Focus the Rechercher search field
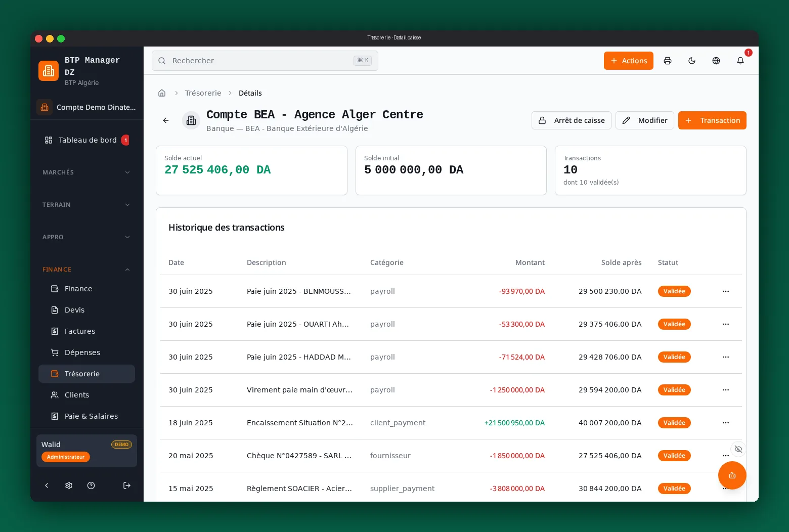The image size is (789, 532). click(265, 61)
